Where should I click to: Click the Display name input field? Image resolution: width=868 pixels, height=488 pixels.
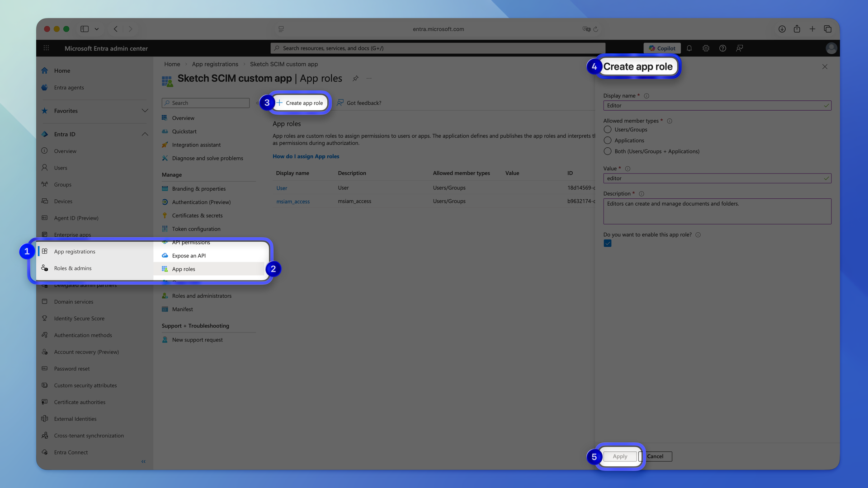pyautogui.click(x=717, y=106)
